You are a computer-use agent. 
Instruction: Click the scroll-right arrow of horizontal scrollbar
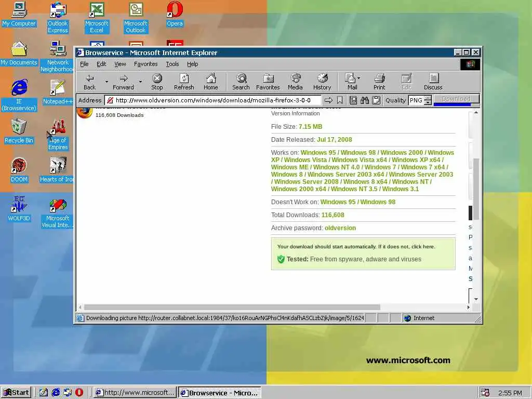click(468, 307)
